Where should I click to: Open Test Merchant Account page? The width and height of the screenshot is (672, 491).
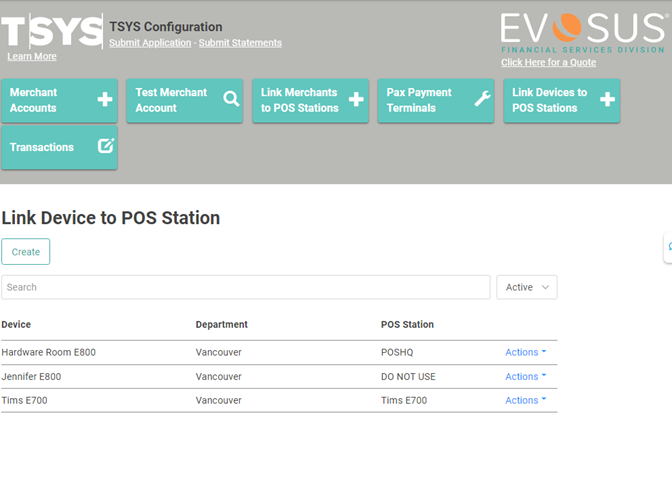pos(185,100)
